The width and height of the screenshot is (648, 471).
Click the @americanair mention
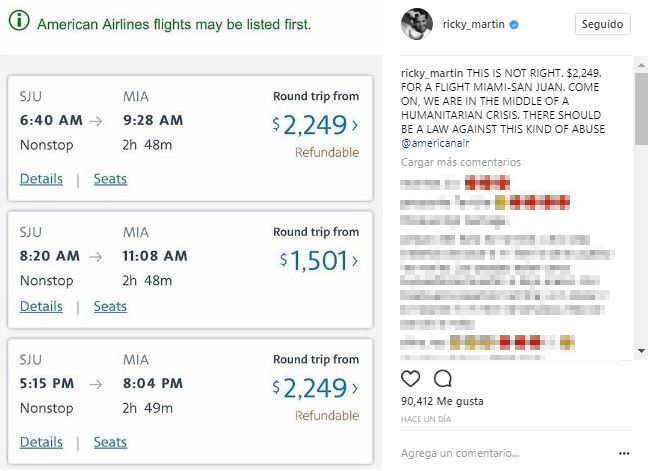(435, 144)
